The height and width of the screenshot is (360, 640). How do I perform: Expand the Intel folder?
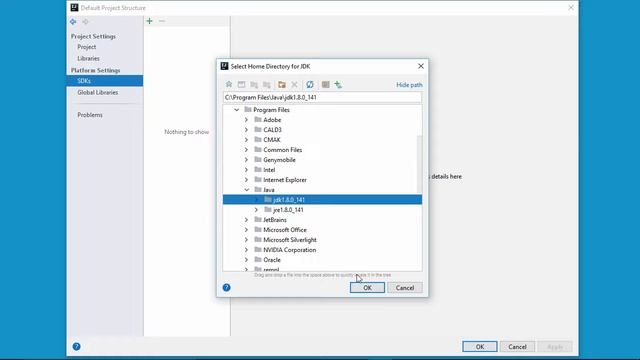(247, 170)
